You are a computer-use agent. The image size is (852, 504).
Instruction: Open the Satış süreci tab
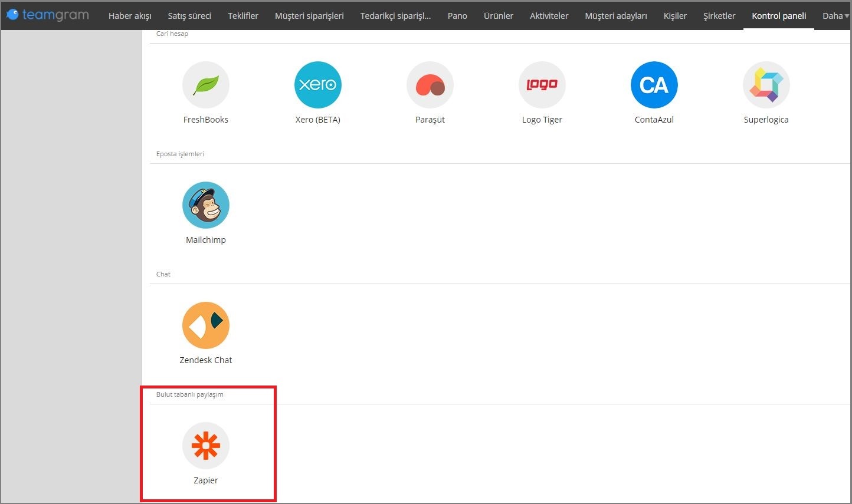(189, 16)
